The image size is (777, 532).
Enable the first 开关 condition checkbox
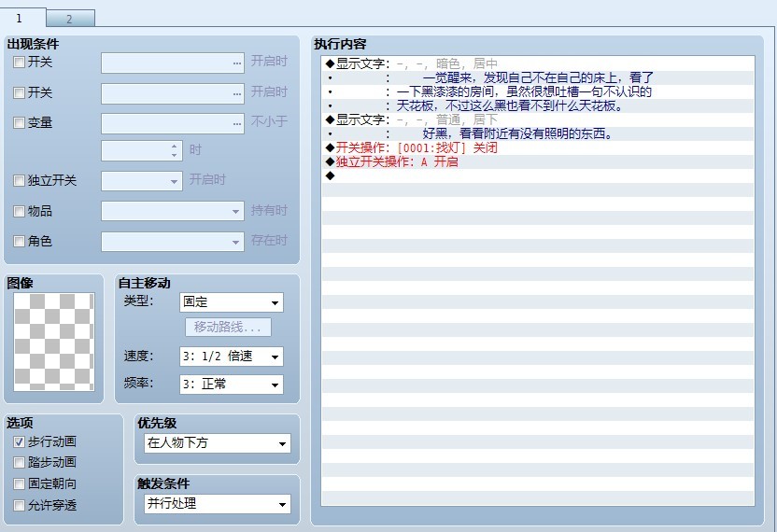tap(19, 63)
